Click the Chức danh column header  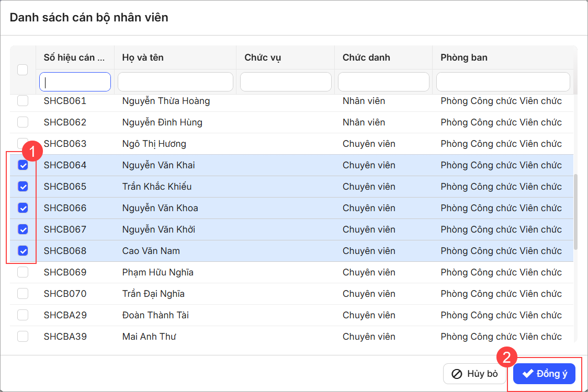tap(366, 57)
